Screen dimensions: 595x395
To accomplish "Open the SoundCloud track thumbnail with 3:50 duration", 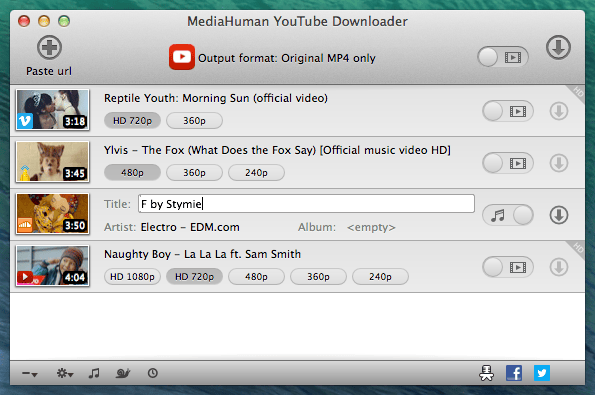I will (52, 214).
